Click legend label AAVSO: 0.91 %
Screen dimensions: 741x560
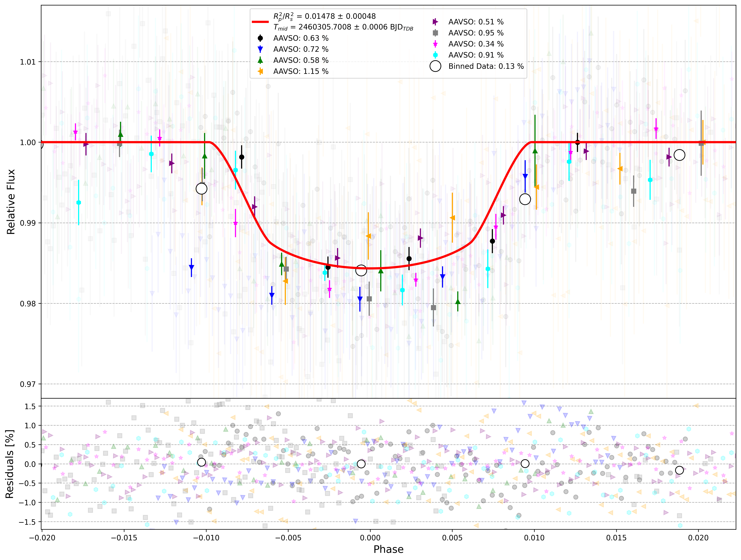[476, 55]
